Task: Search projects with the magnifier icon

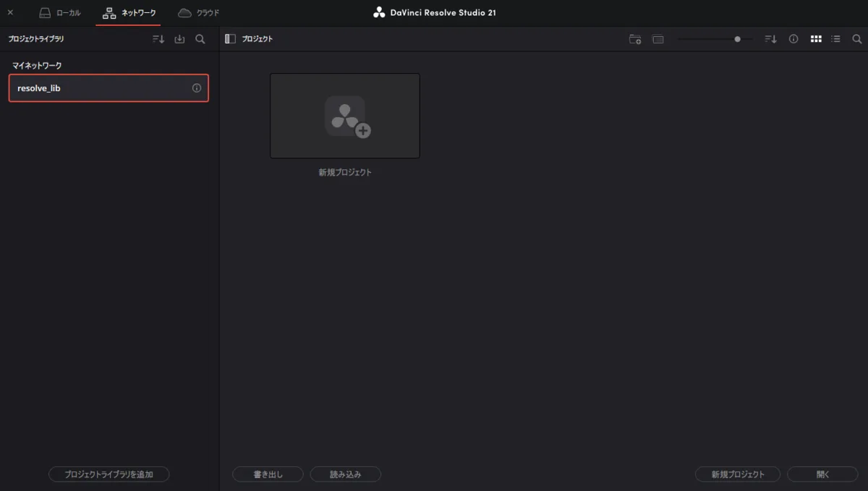Action: 857,39
